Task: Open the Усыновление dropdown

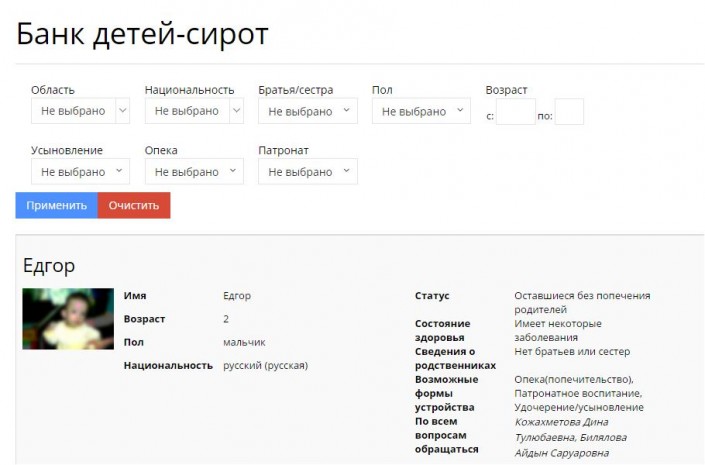Action: pos(80,172)
